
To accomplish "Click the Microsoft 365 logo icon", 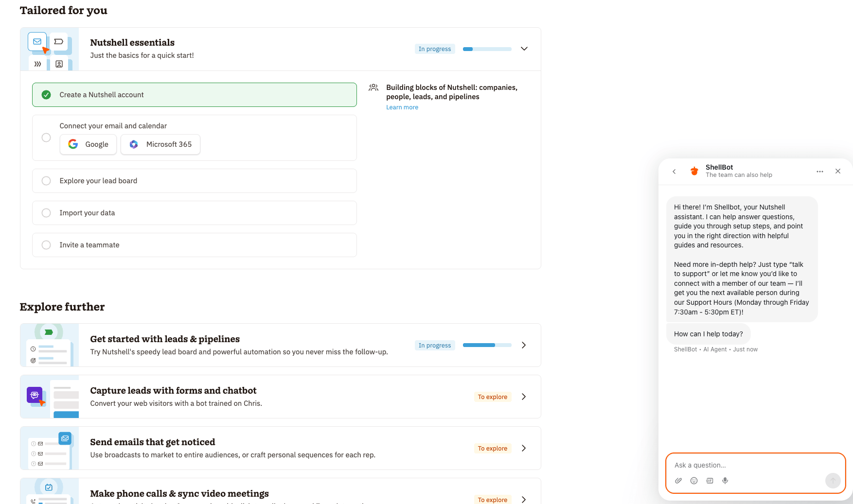I will [x=134, y=144].
